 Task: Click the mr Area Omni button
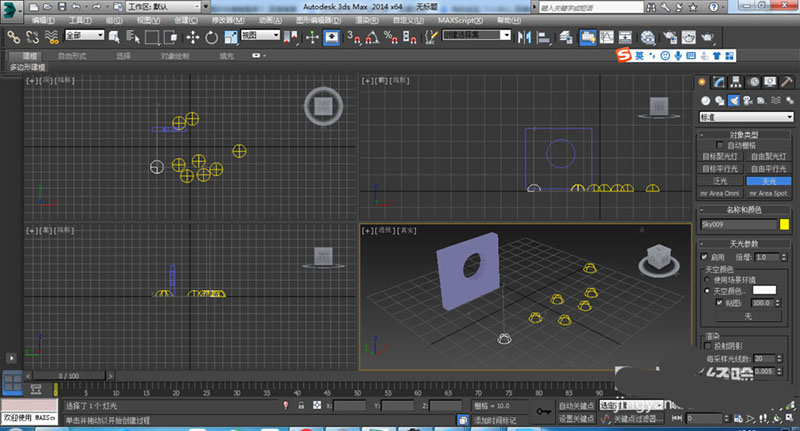click(x=719, y=192)
